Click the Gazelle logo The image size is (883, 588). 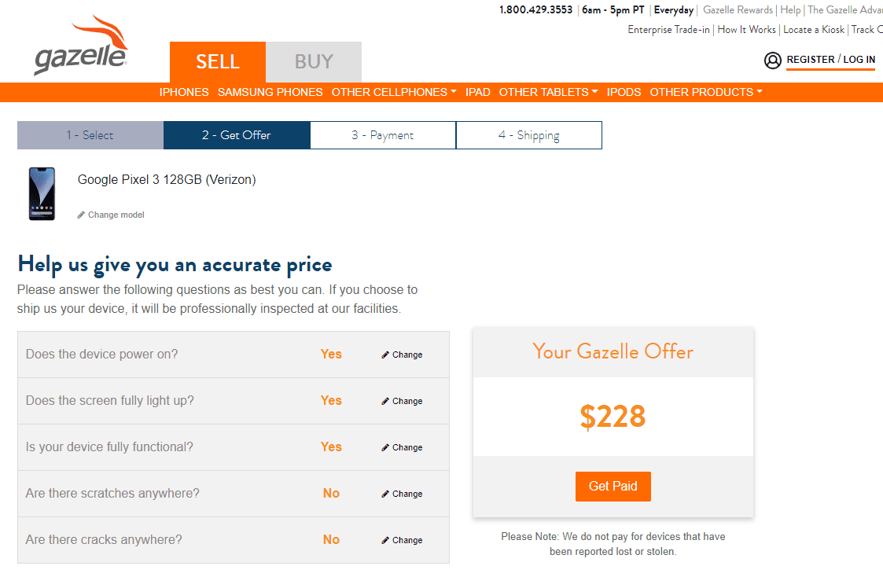click(x=81, y=47)
